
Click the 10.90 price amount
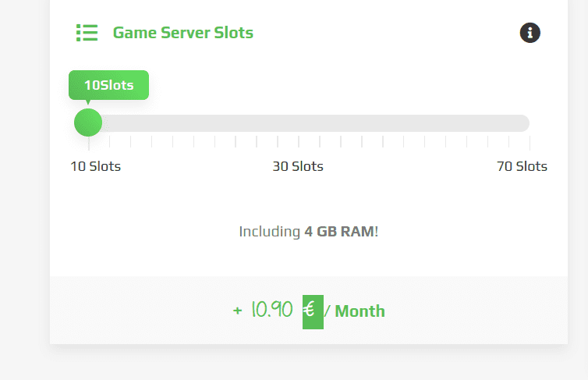point(271,311)
